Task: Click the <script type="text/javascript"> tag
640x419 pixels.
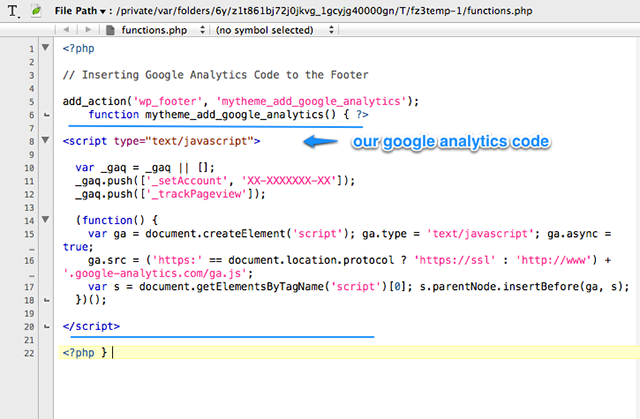Action: 161,141
